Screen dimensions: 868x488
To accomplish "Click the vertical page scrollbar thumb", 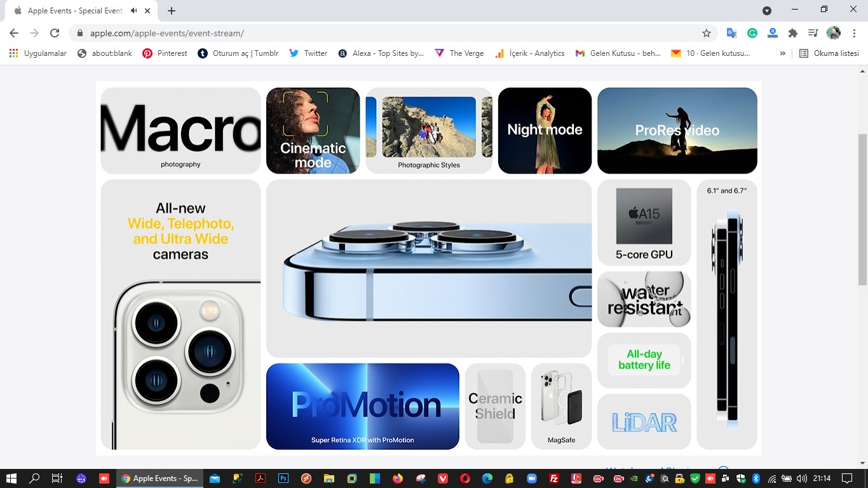I will click(x=862, y=209).
